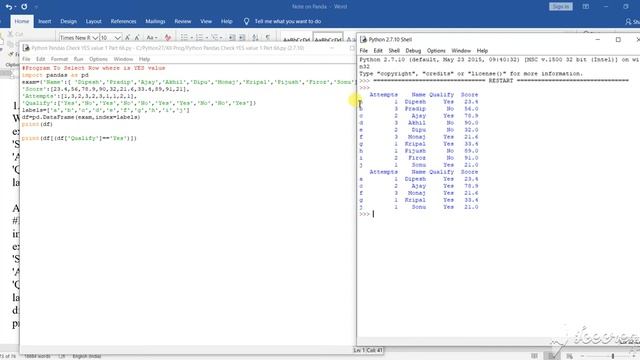Click the Clear All Formatting icon

(168, 38)
